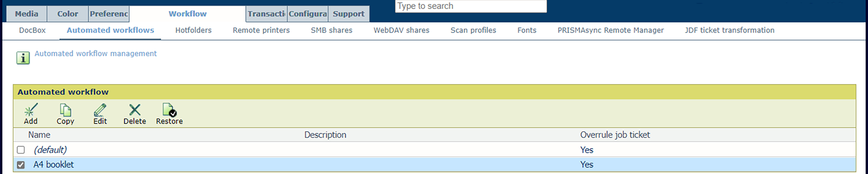Open the Scan profiles subtab
This screenshot has width=868, height=174.
(x=473, y=30)
